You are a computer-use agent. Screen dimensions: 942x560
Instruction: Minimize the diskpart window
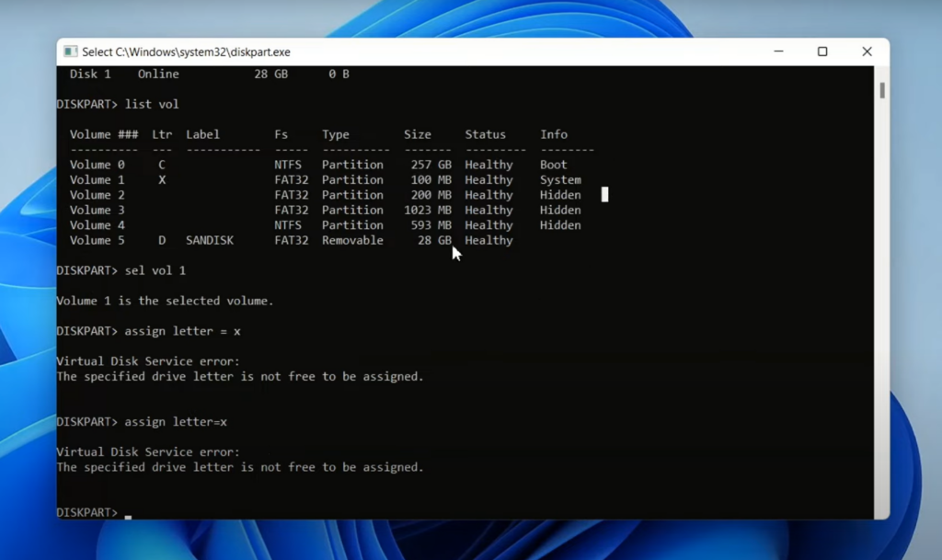[x=778, y=51]
